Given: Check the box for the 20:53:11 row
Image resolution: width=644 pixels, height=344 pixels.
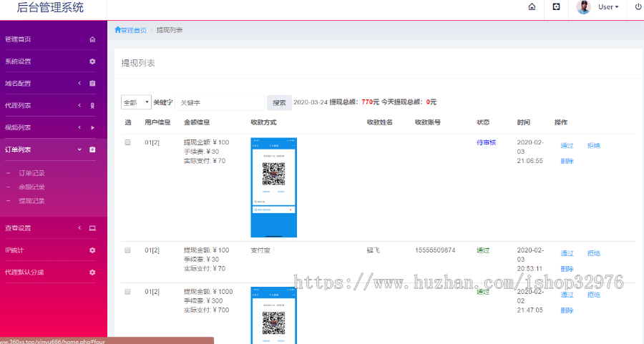Looking at the screenshot, I should [x=128, y=250].
